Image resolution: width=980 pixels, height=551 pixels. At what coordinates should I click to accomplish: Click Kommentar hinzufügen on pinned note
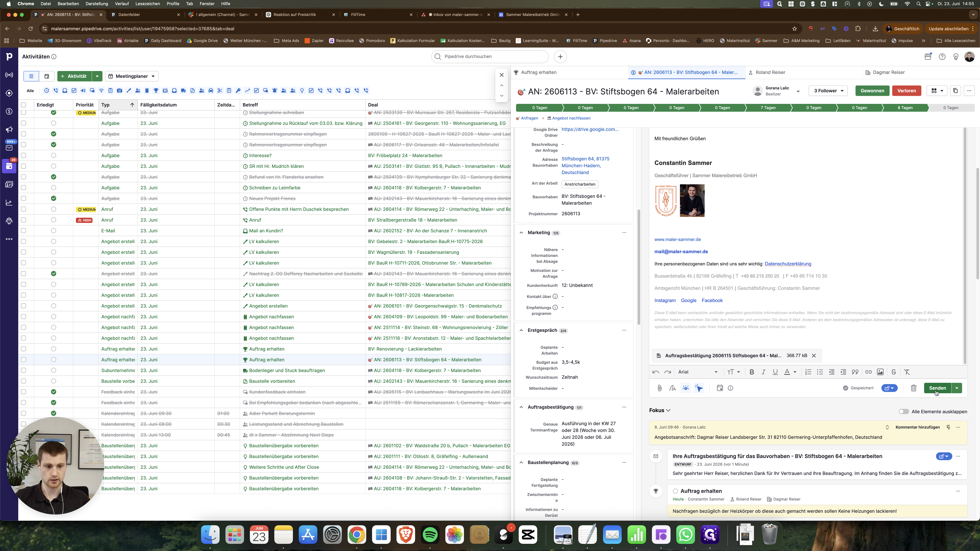918,427
